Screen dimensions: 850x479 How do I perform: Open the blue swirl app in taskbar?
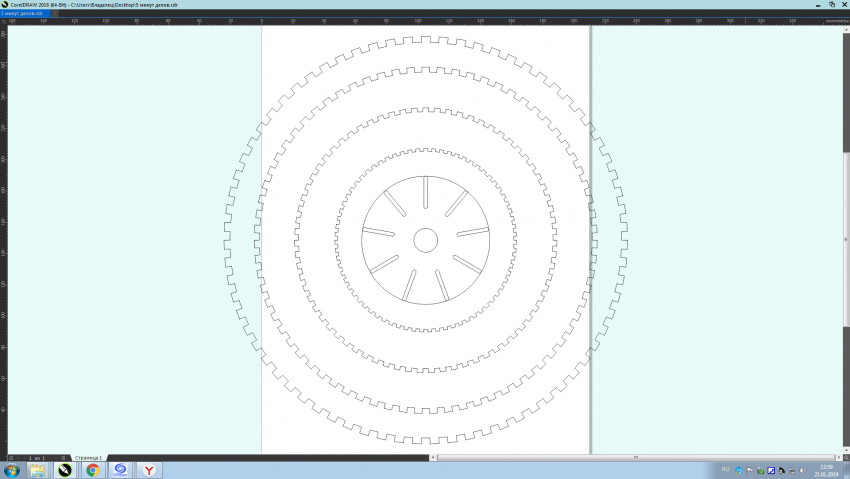120,469
